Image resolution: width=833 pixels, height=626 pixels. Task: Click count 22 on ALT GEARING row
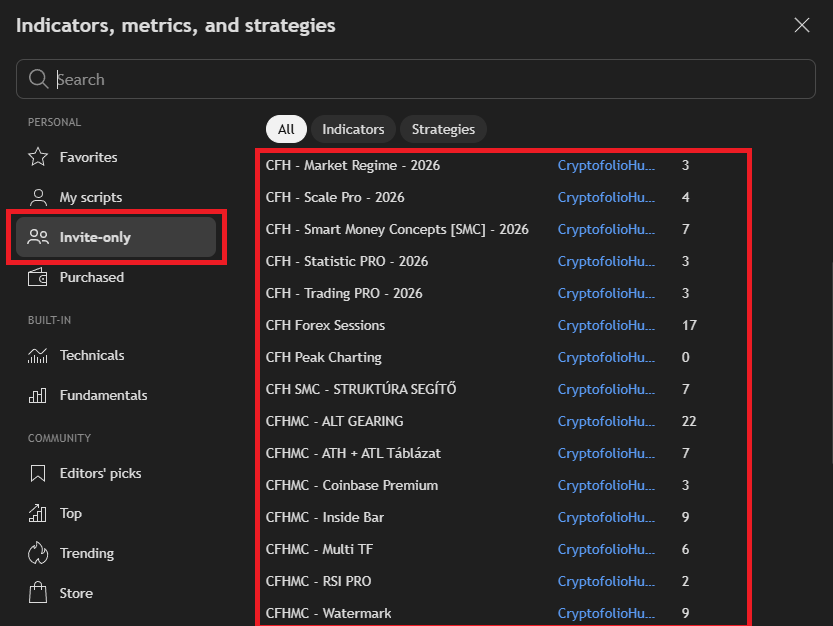coord(689,421)
